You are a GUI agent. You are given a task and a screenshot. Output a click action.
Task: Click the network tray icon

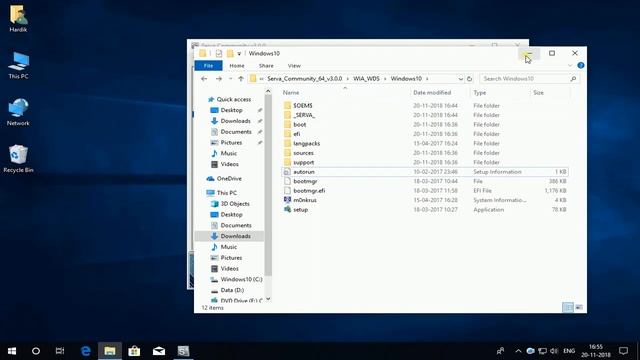[x=542, y=351]
